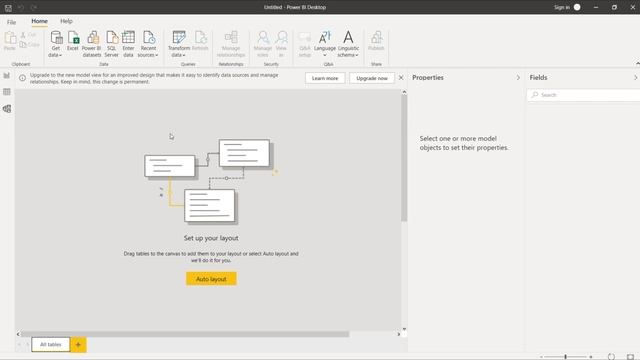This screenshot has width=640, height=360.
Task: Open Recent sources list
Action: 148,44
